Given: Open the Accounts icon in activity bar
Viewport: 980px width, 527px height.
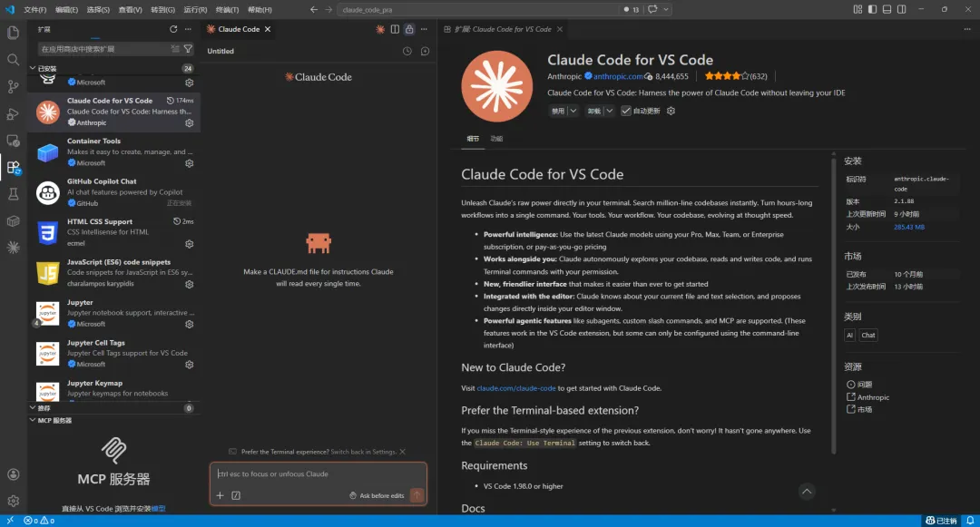Looking at the screenshot, I should point(13,474).
